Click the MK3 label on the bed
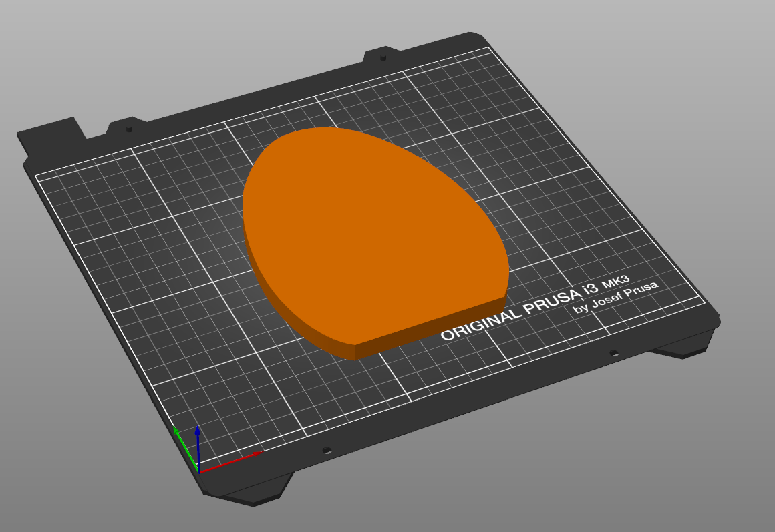This screenshot has height=532, width=775. pos(615,282)
